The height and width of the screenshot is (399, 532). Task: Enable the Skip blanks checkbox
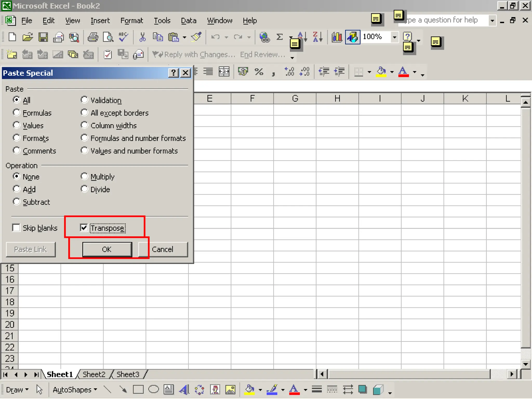[16, 228]
